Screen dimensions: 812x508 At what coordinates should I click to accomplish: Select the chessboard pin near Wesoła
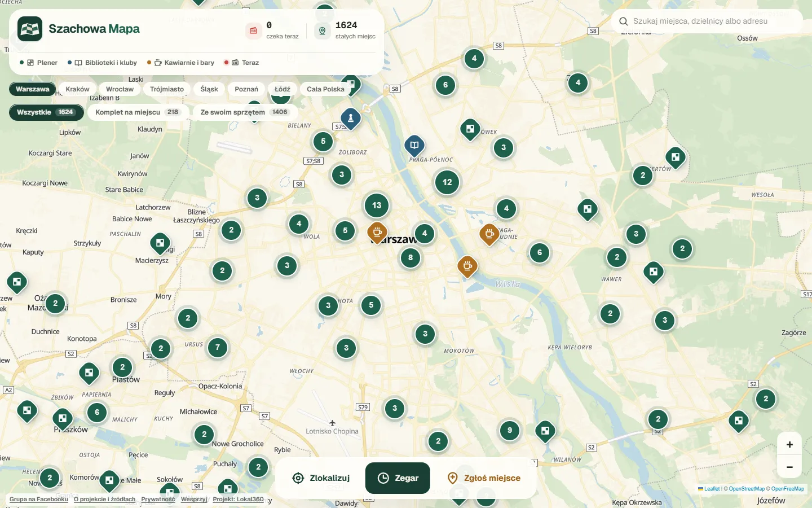(x=675, y=157)
